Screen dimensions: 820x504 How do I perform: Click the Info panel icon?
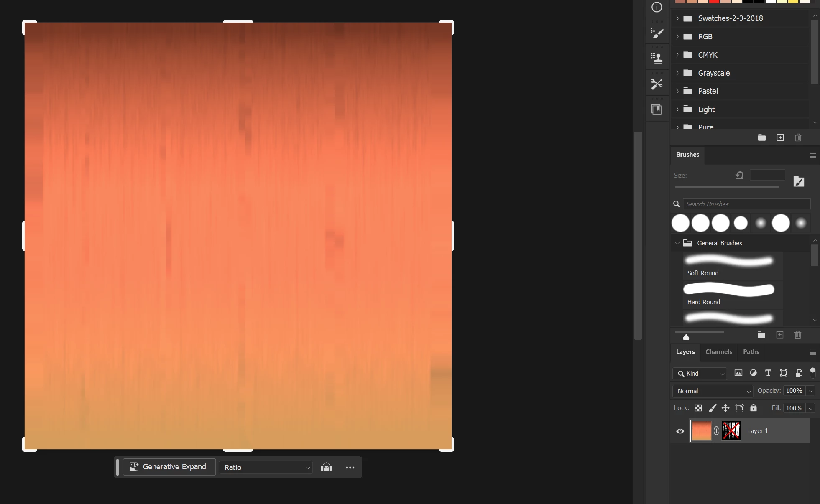click(657, 7)
